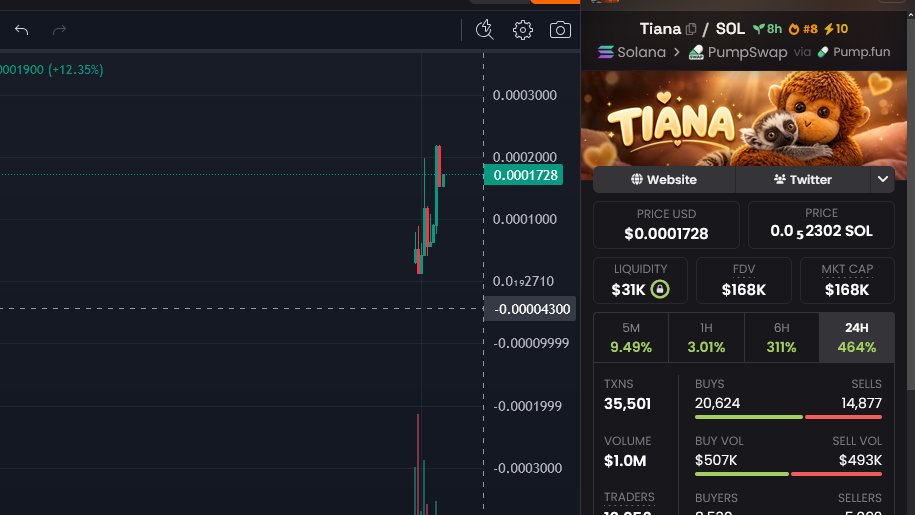Click the 0.0003000 price axis label
915x515 pixels.
coord(525,95)
